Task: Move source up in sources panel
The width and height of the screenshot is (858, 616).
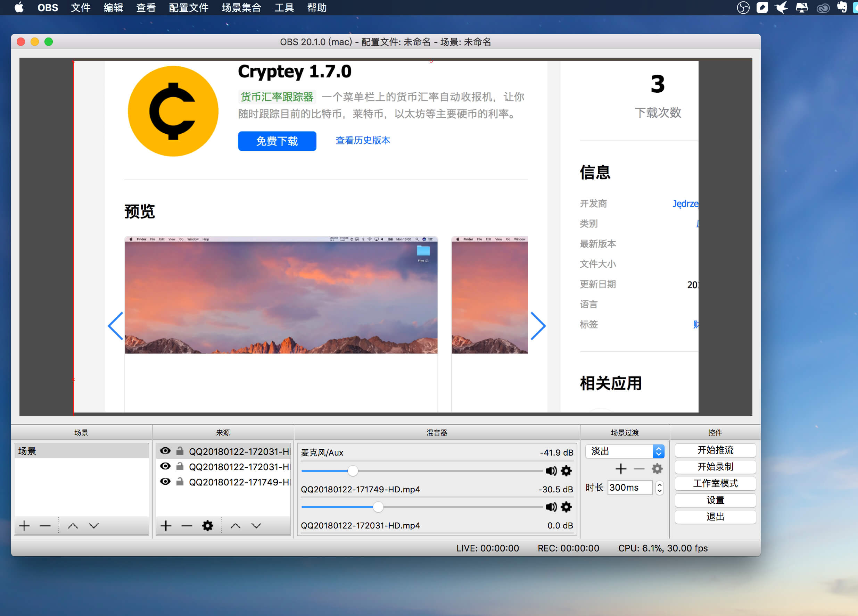Action: 235,526
